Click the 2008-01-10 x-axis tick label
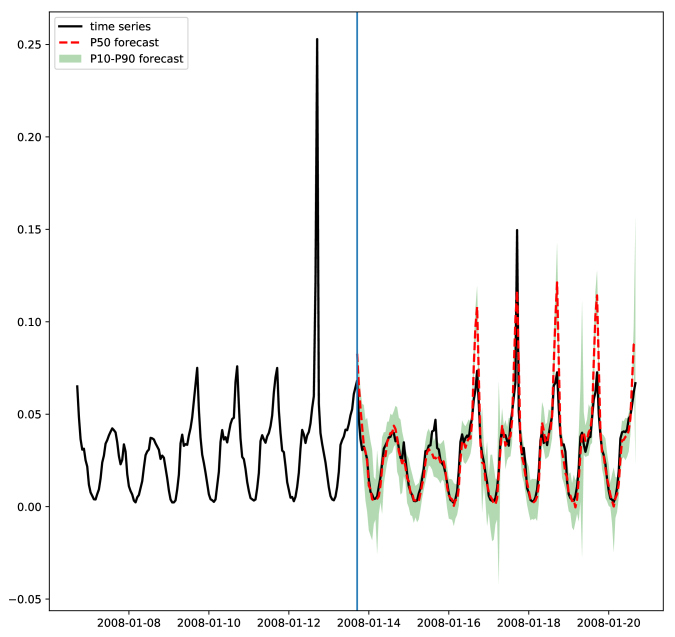This screenshot has height=637, width=675. point(209,623)
